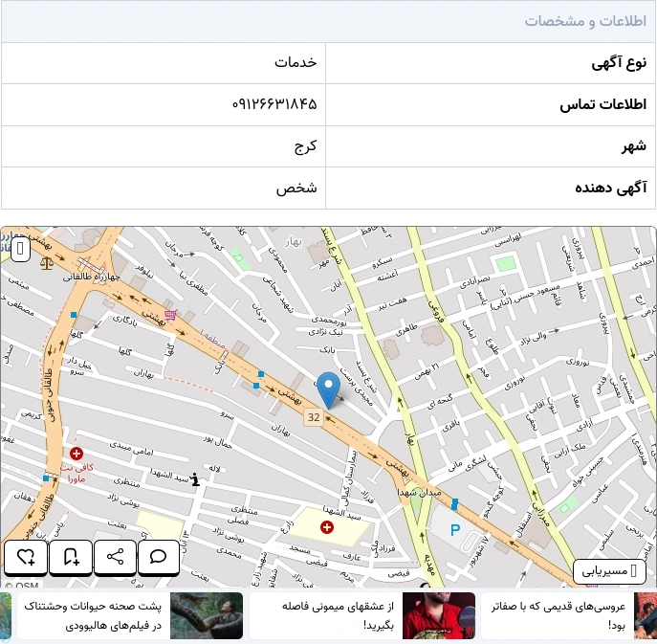657x644 pixels.
Task: Toggle the fullscreen control at map top-left
Action: [20, 250]
